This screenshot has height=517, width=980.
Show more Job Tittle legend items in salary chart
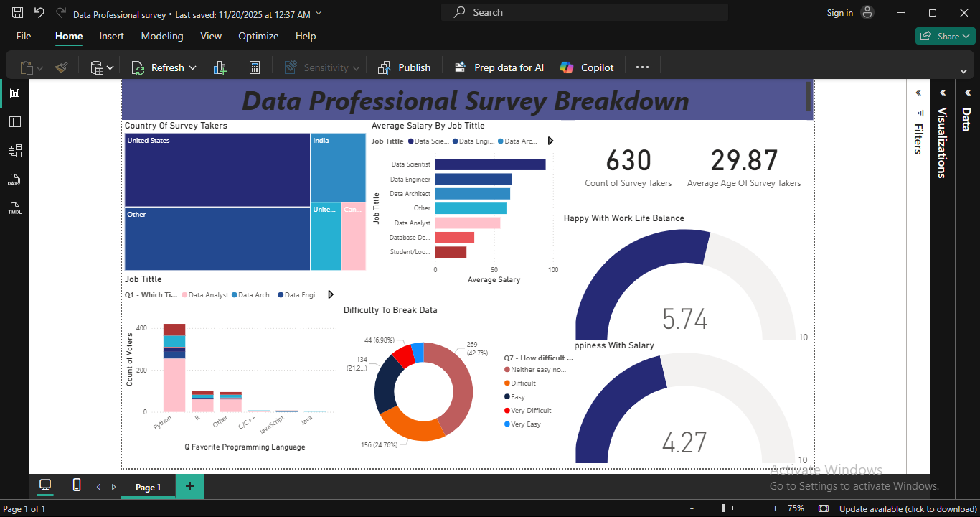[x=550, y=141]
